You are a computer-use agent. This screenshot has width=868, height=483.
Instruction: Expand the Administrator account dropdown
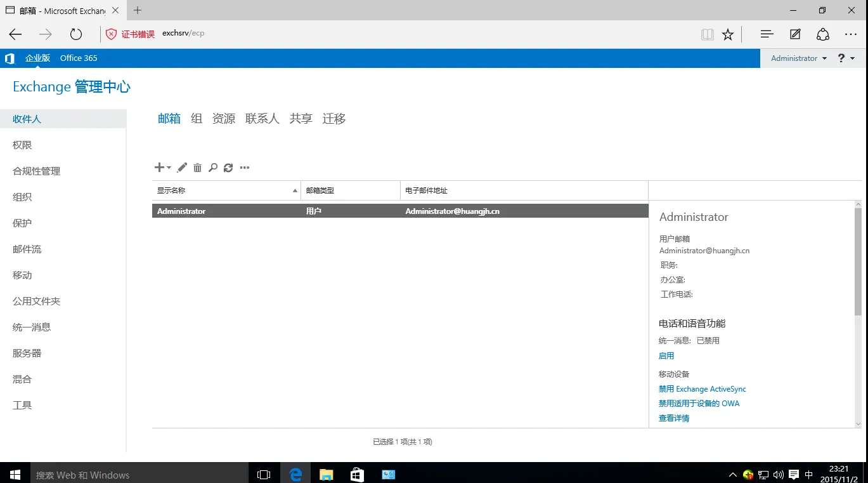click(799, 58)
